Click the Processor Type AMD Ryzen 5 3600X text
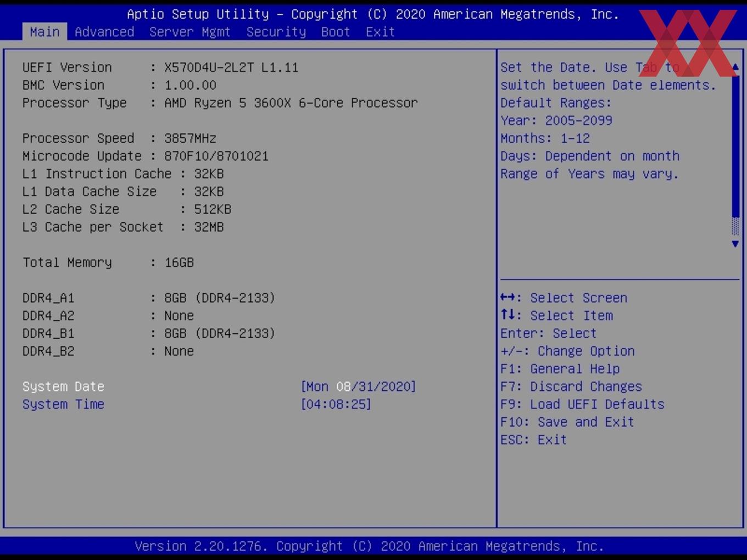747x560 pixels. tap(291, 103)
